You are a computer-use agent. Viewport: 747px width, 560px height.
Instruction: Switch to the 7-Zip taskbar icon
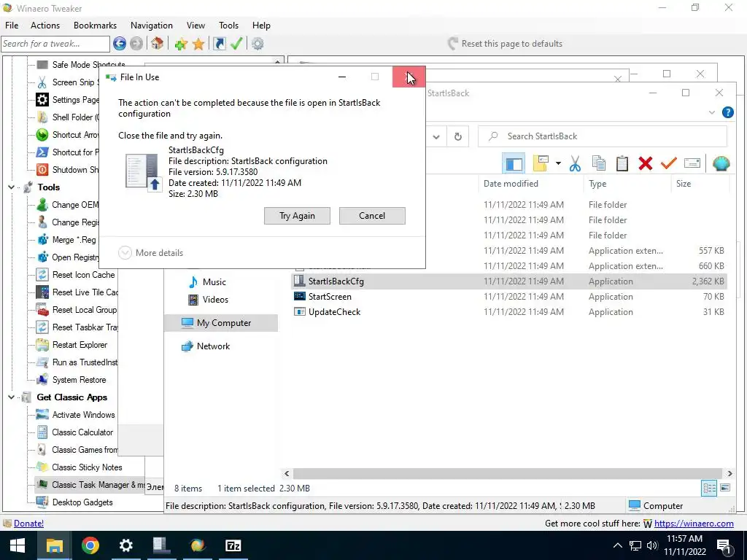(233, 545)
